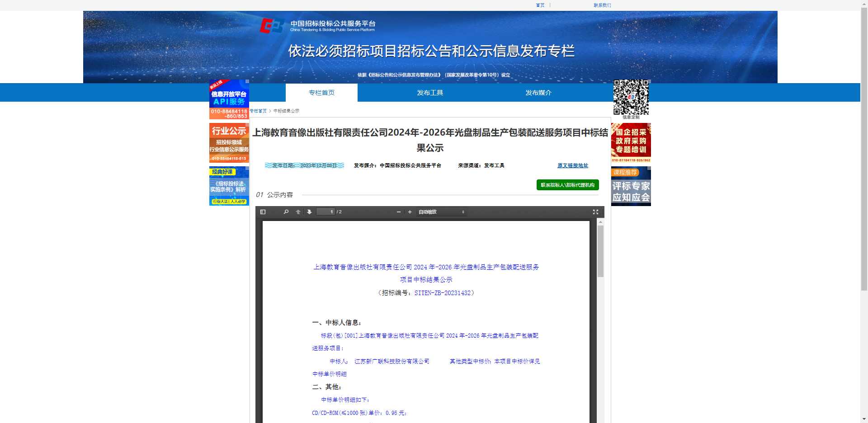Click banner title 依法必须招标项目招标公告和公示信息发布专栏

(x=431, y=51)
